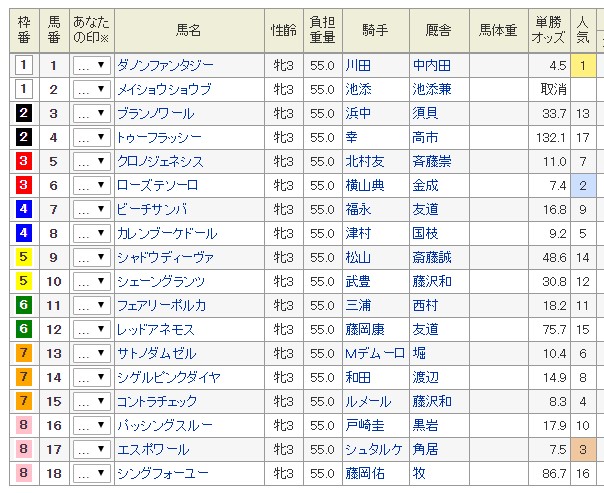Expand mark dropdown for horse number 18
This screenshot has width=604, height=493.
click(x=92, y=473)
